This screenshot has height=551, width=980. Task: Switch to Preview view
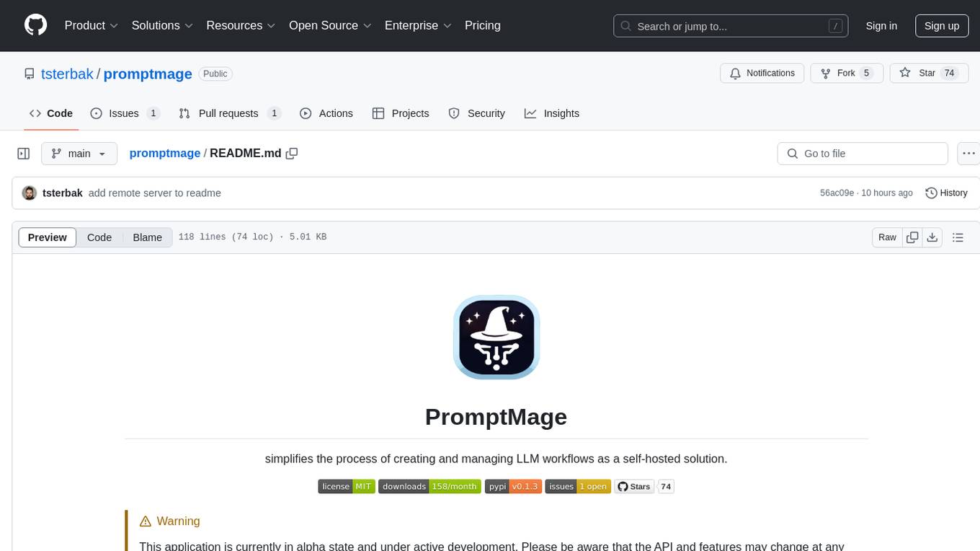coord(48,237)
